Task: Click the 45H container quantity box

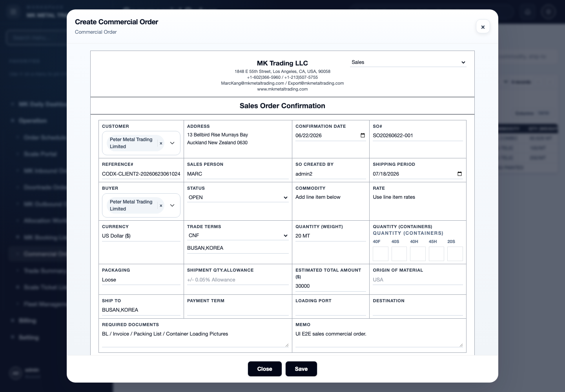Action: 436,254
